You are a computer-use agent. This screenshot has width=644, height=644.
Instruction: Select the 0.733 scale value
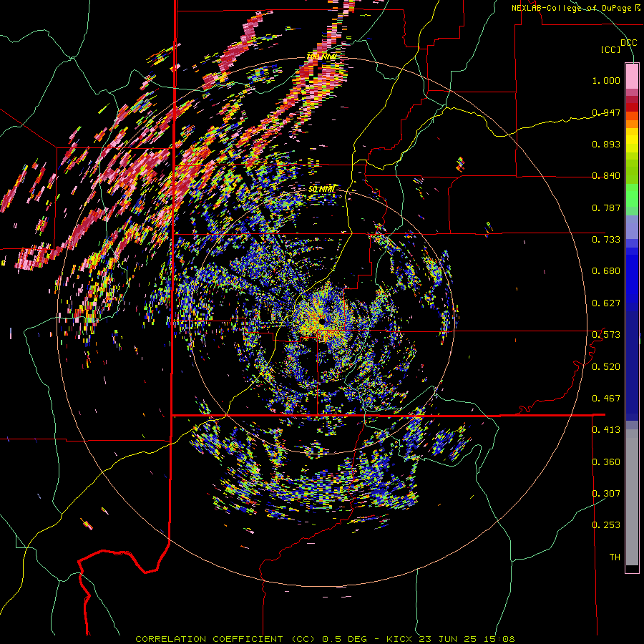pos(606,240)
